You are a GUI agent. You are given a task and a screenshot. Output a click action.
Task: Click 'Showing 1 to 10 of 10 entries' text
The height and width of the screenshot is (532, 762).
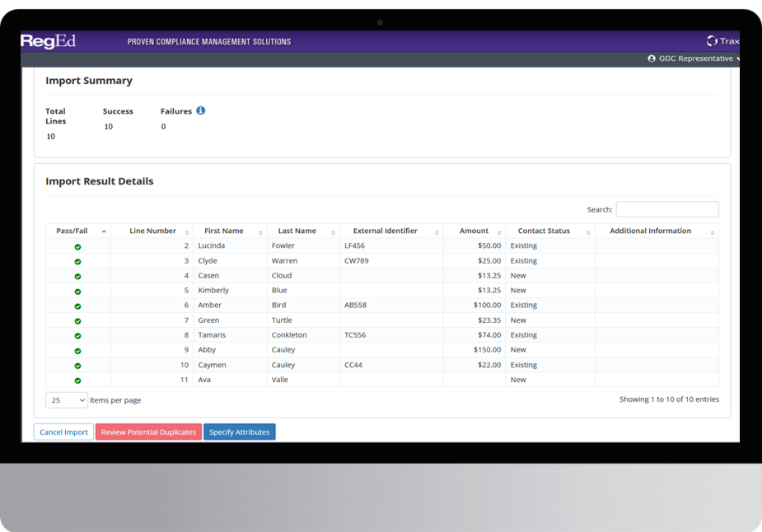[x=669, y=399]
